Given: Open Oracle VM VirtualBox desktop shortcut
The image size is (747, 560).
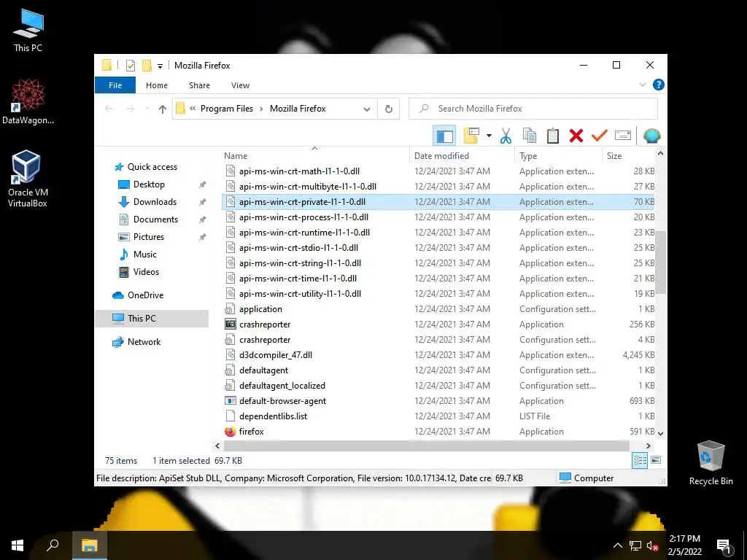Looking at the screenshot, I should 27,179.
